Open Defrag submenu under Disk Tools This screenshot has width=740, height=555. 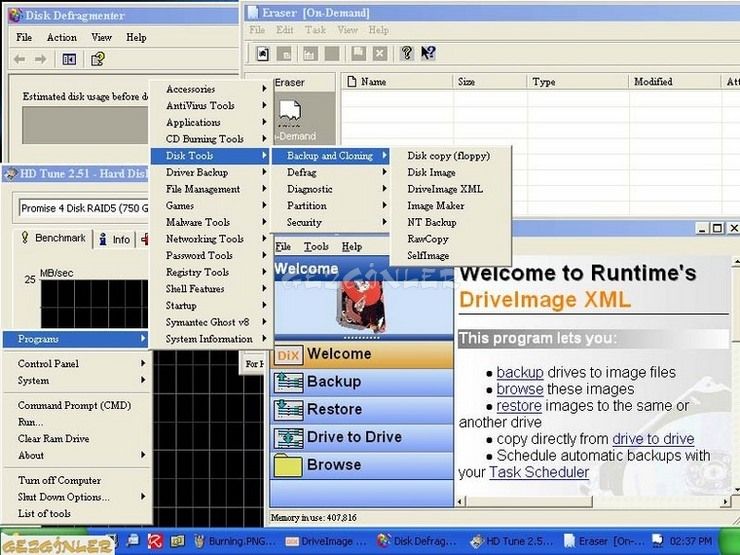click(x=332, y=173)
